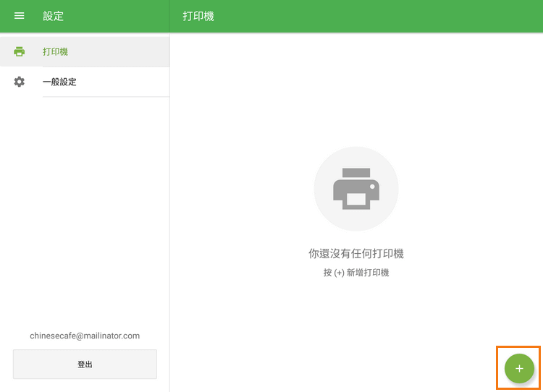Click the 按 (+) 新增打印機 hint text
Viewport: 543px width, 392px height.
point(355,273)
